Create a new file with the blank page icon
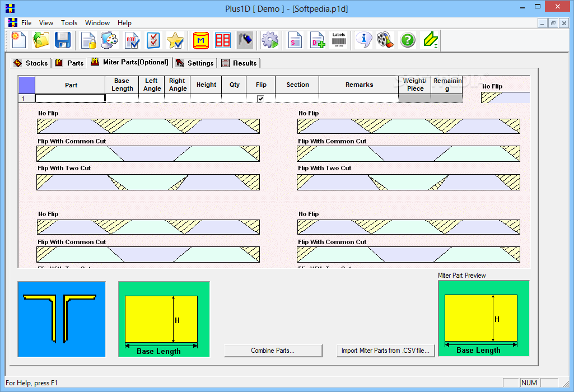574x392 pixels. click(19, 40)
